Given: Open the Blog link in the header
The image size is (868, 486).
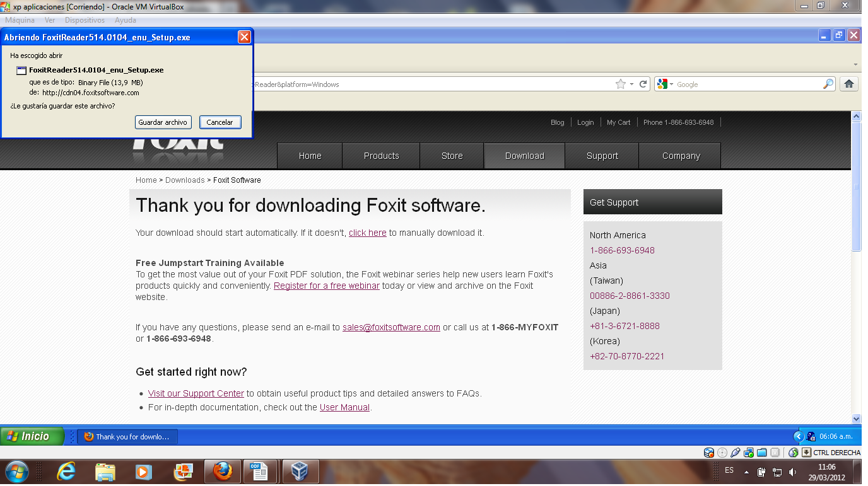Looking at the screenshot, I should [x=557, y=122].
